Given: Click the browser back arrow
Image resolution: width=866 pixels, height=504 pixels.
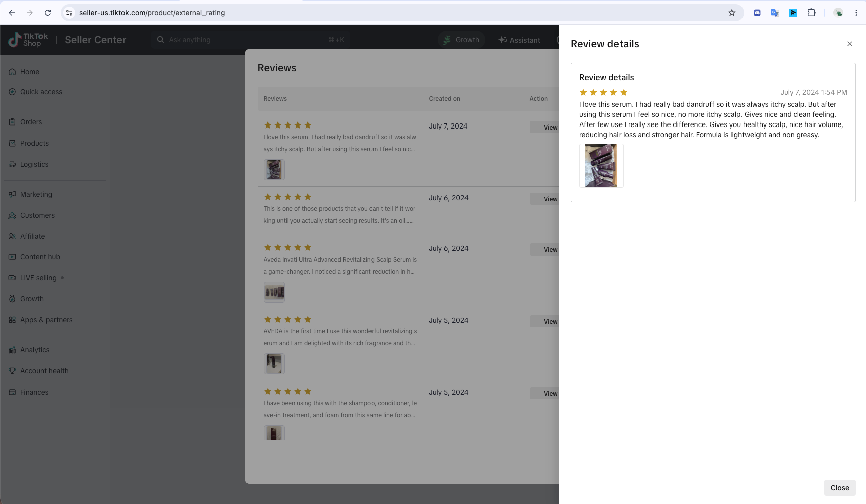Looking at the screenshot, I should coord(12,13).
